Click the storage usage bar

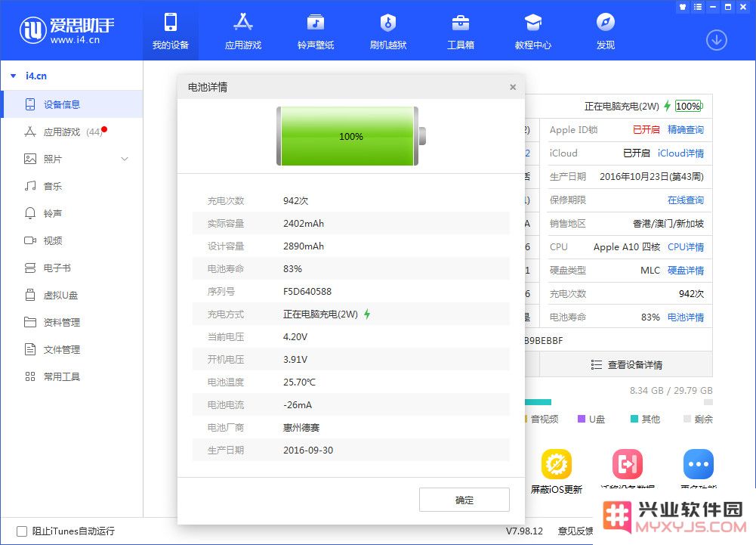[x=619, y=402]
